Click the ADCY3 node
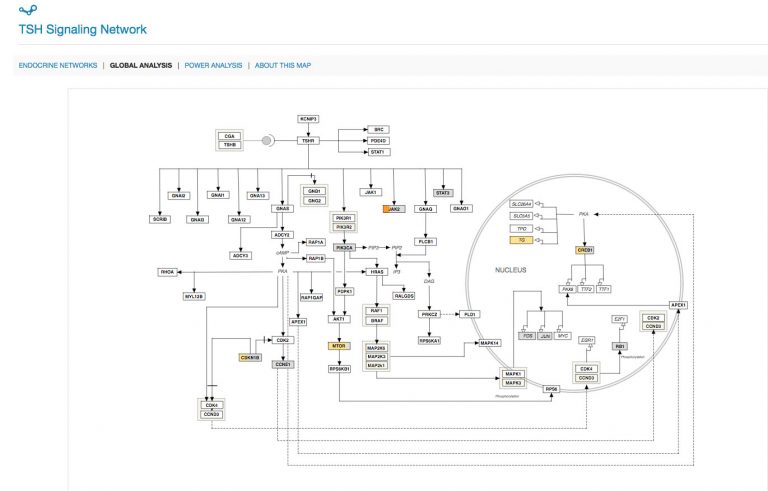 pyautogui.click(x=240, y=255)
